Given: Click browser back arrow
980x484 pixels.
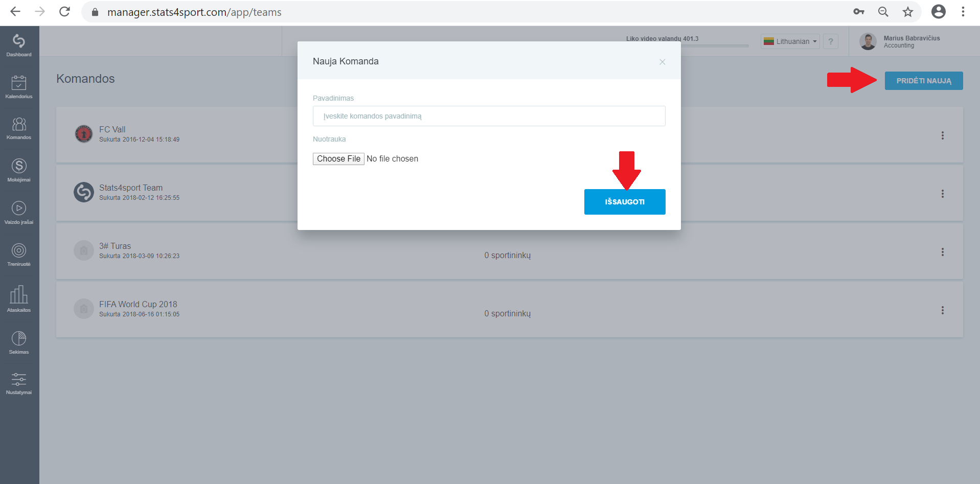Looking at the screenshot, I should (x=15, y=12).
